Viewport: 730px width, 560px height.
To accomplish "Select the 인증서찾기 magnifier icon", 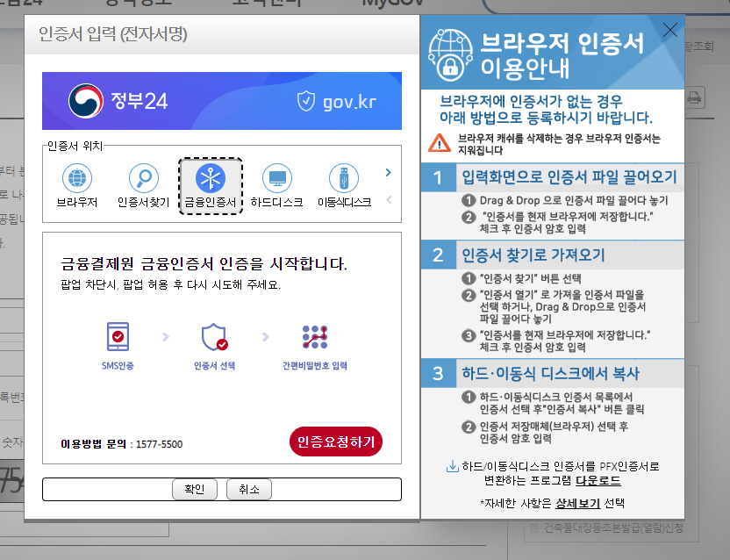I will coord(143,178).
